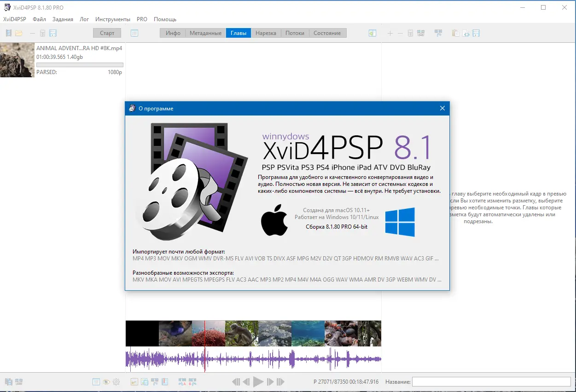Click the bottom-left filmstrip stack icon
The height and width of the screenshot is (392, 576).
(x=9, y=381)
